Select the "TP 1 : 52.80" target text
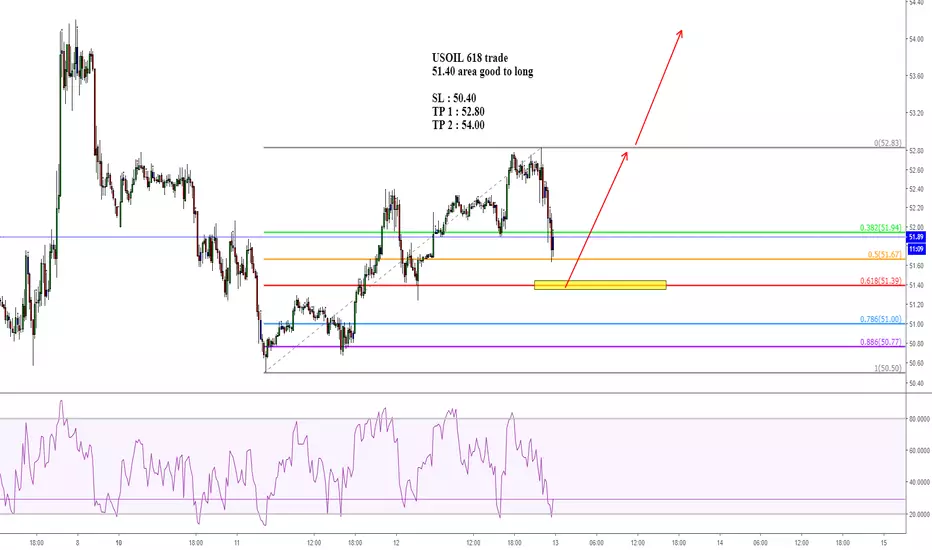 (458, 112)
